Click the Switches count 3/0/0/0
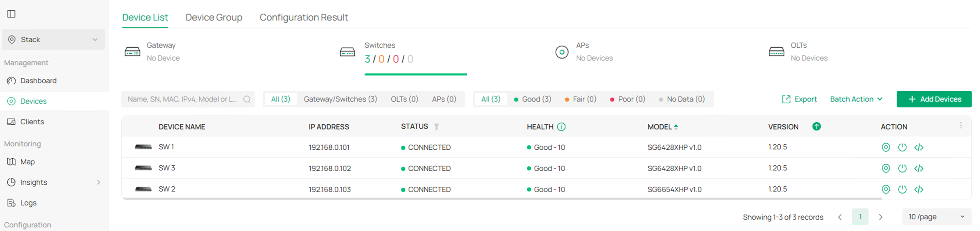This screenshot has width=980, height=231. point(389,59)
